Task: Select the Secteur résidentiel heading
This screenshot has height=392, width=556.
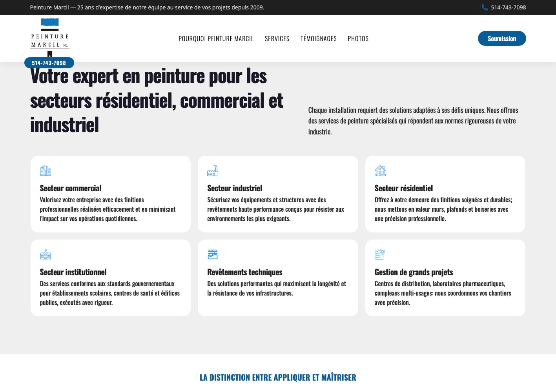Action: point(404,188)
